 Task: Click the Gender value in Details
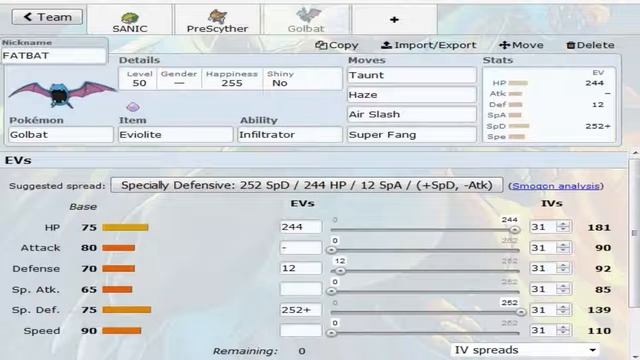(x=179, y=83)
